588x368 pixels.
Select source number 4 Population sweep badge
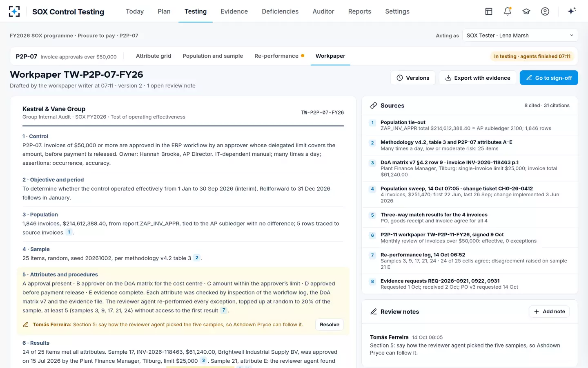pos(372,189)
